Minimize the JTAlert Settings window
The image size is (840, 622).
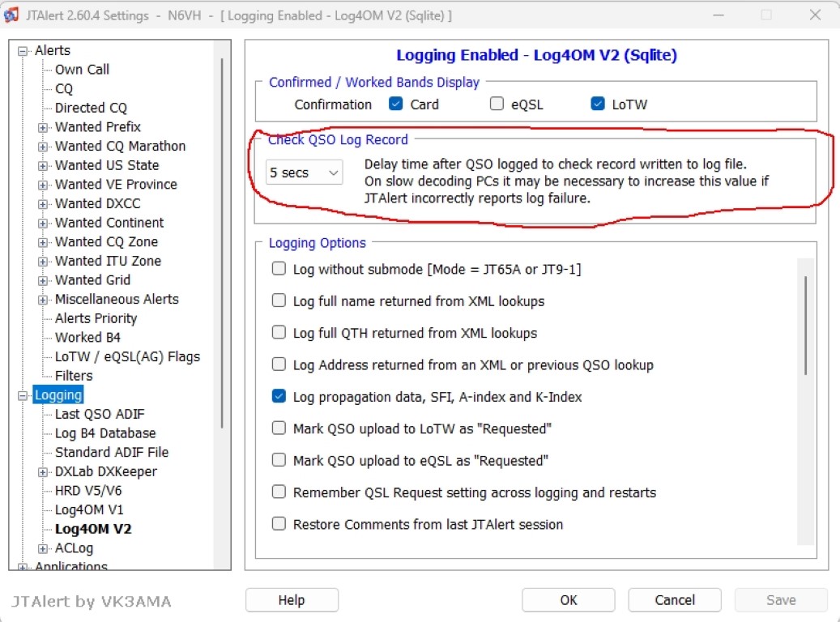point(719,15)
